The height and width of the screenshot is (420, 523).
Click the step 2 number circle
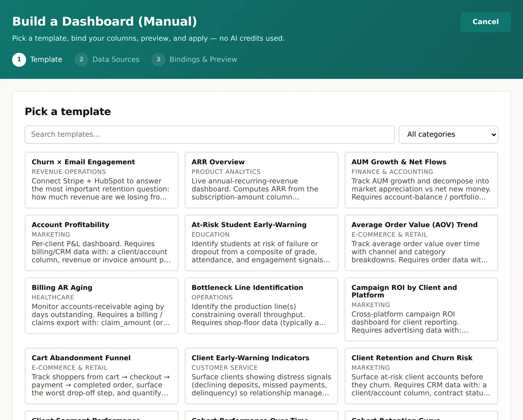pyautogui.click(x=81, y=60)
